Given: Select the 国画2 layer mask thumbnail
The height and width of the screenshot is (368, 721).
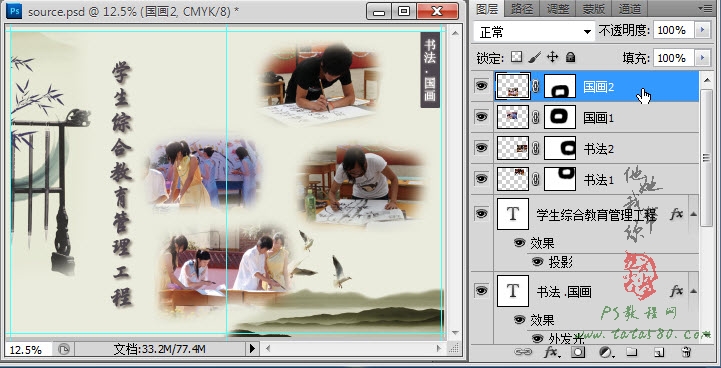Looking at the screenshot, I should pyautogui.click(x=560, y=86).
